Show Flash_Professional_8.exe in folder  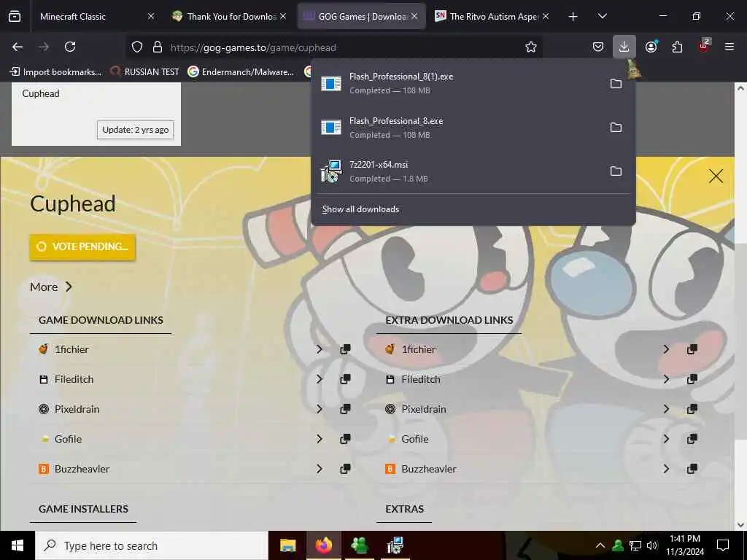coord(616,127)
